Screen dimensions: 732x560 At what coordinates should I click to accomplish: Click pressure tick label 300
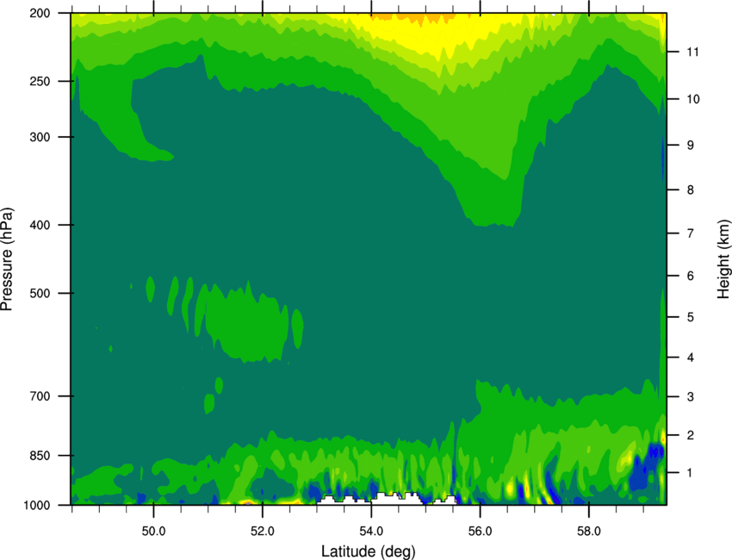tap(40, 137)
